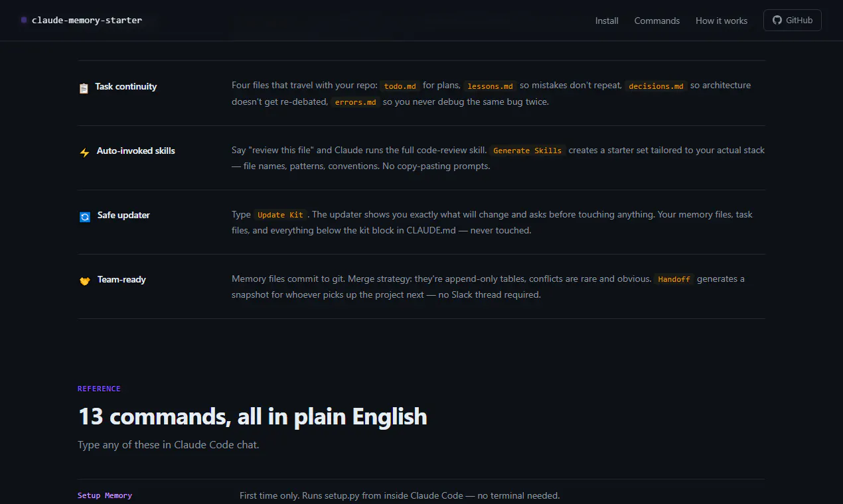Click the 13 commands, all in plain English heading
Screen dimensions: 843x504
252,416
